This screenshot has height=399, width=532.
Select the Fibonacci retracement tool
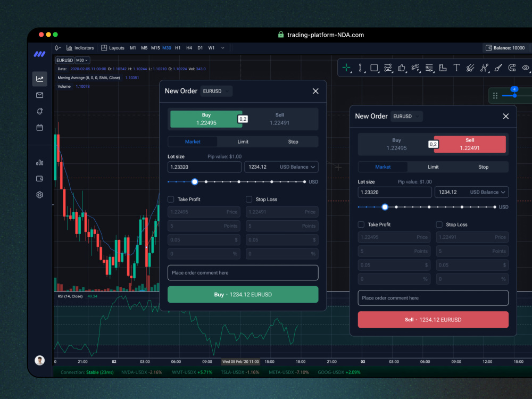tap(429, 68)
